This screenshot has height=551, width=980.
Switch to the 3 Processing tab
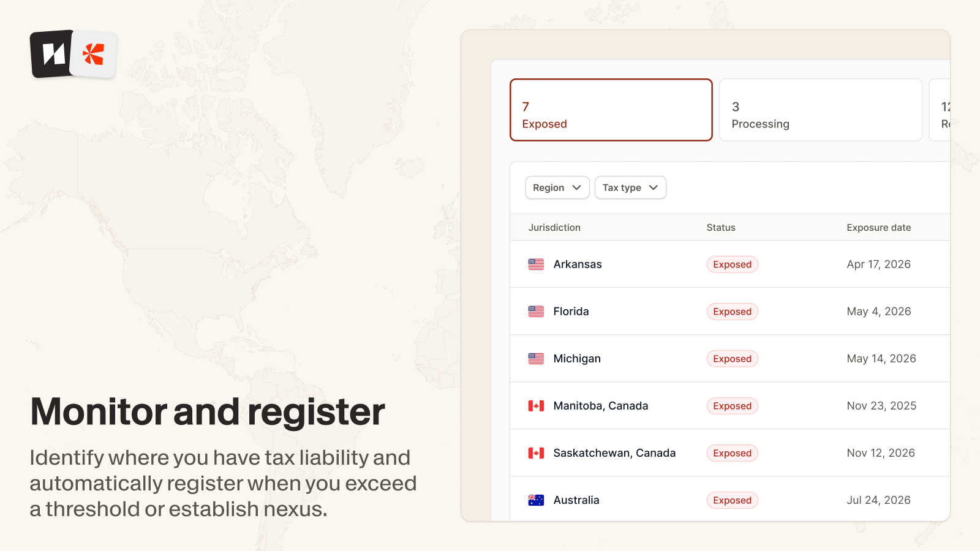coord(820,110)
